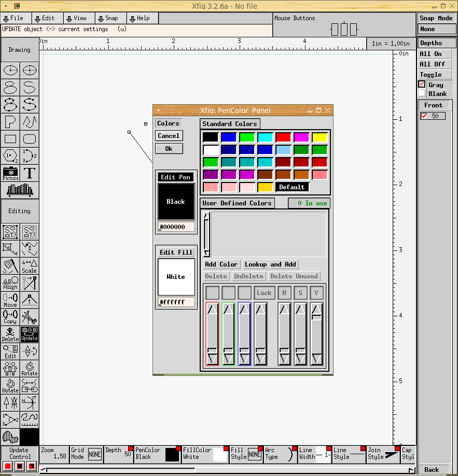Viewport: 458px width, 476px height.
Task: Open the library objects tool
Action: [20, 190]
